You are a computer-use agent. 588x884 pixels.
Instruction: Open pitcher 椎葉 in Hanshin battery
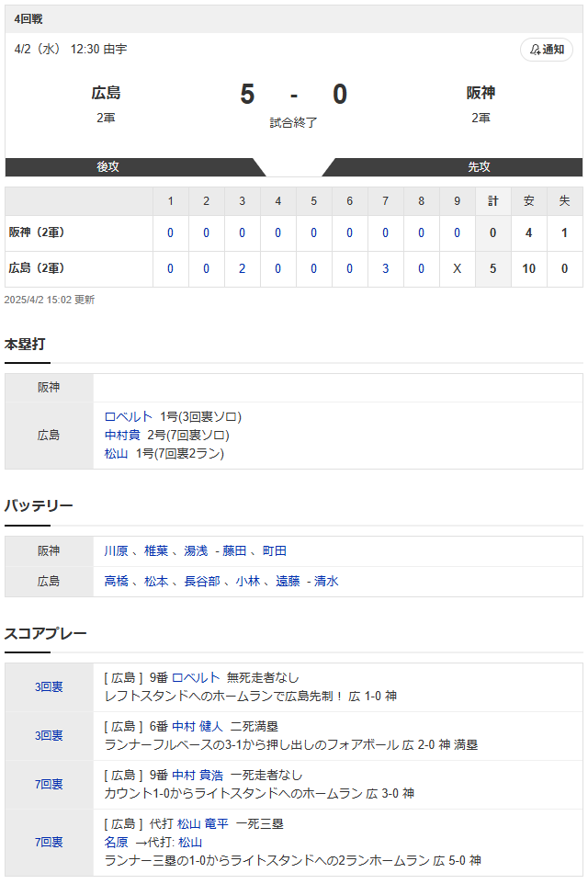coord(156,550)
